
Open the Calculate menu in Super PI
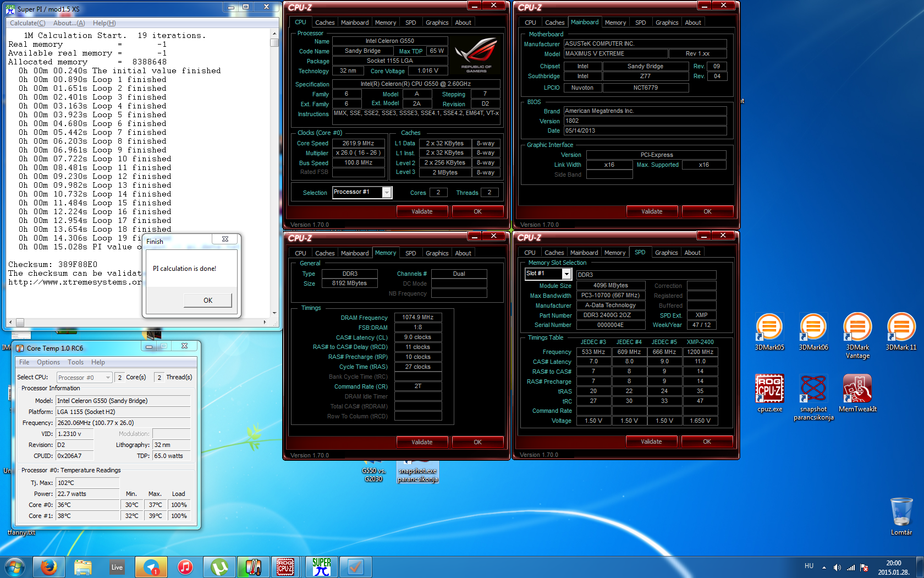click(28, 23)
